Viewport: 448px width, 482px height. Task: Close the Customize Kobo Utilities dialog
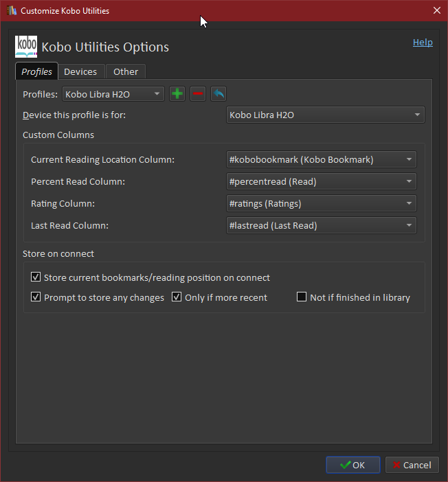tap(437, 10)
